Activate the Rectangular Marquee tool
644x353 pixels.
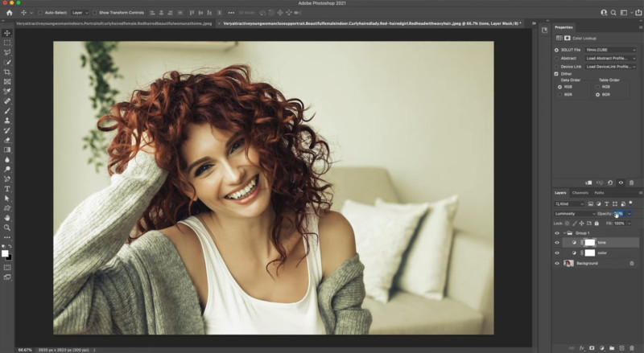(x=7, y=43)
